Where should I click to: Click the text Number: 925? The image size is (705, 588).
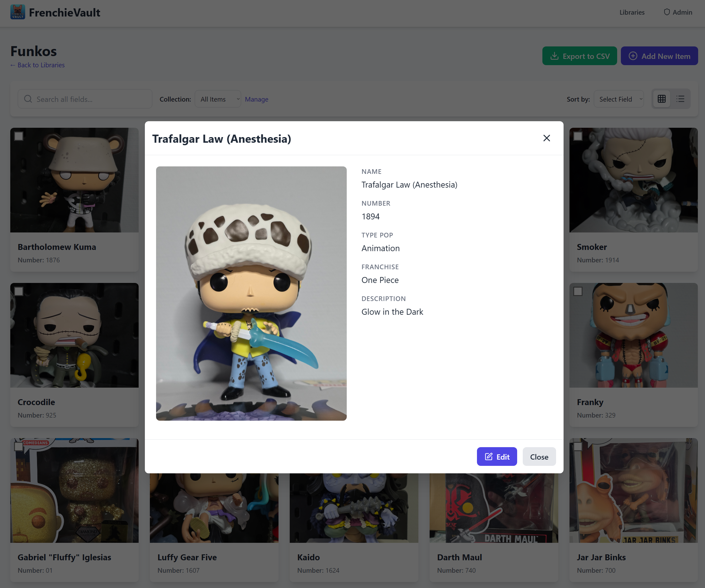tap(37, 415)
